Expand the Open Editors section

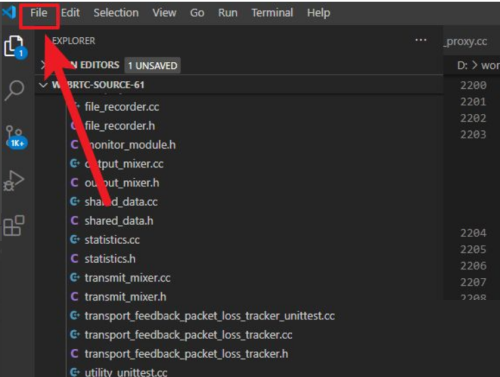tap(42, 65)
